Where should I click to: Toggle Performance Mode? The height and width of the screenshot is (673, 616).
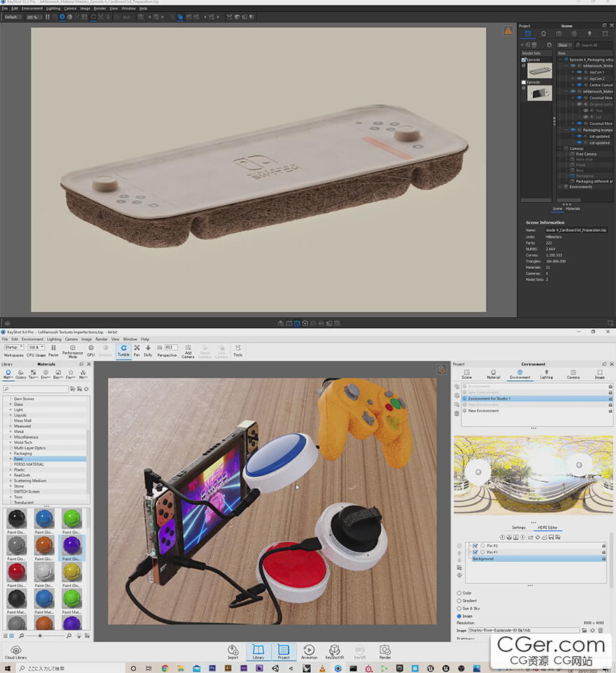click(72, 349)
